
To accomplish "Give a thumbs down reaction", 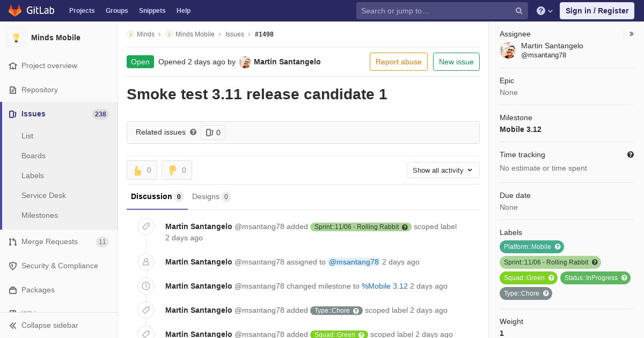I will pos(177,170).
